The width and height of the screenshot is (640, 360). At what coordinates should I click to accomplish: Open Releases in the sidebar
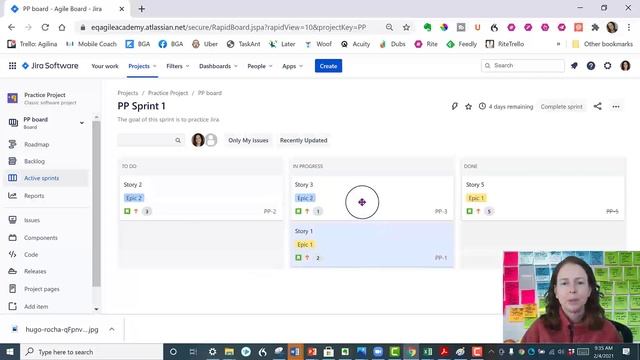click(35, 271)
